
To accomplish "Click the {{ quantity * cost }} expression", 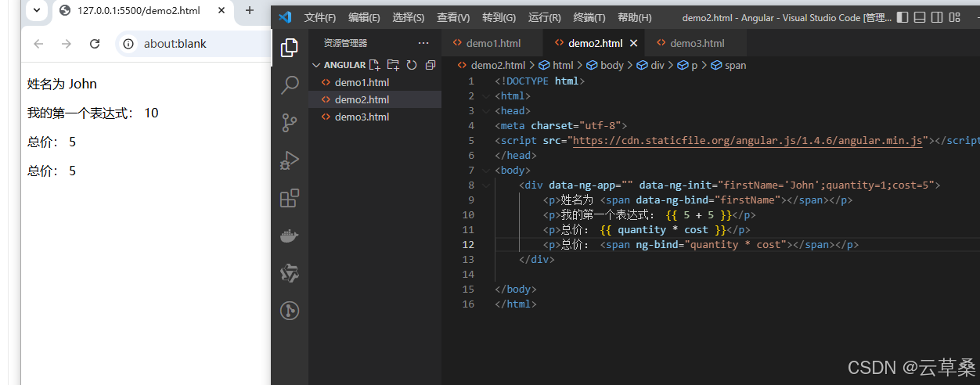I will coord(664,230).
